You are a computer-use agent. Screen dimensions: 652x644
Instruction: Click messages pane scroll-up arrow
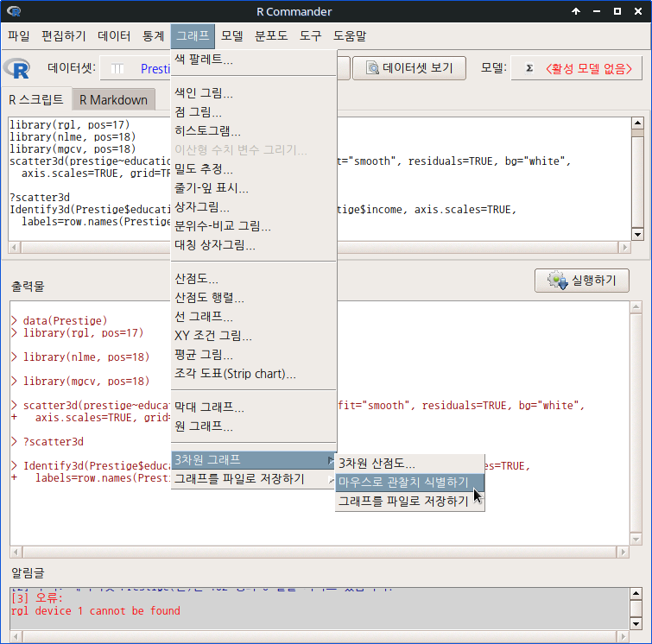[636, 593]
